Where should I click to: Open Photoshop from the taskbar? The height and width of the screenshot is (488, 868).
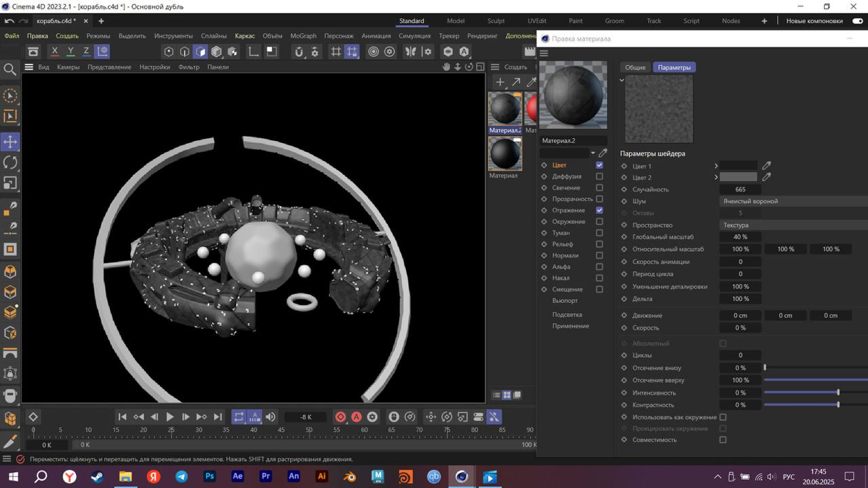point(210,476)
